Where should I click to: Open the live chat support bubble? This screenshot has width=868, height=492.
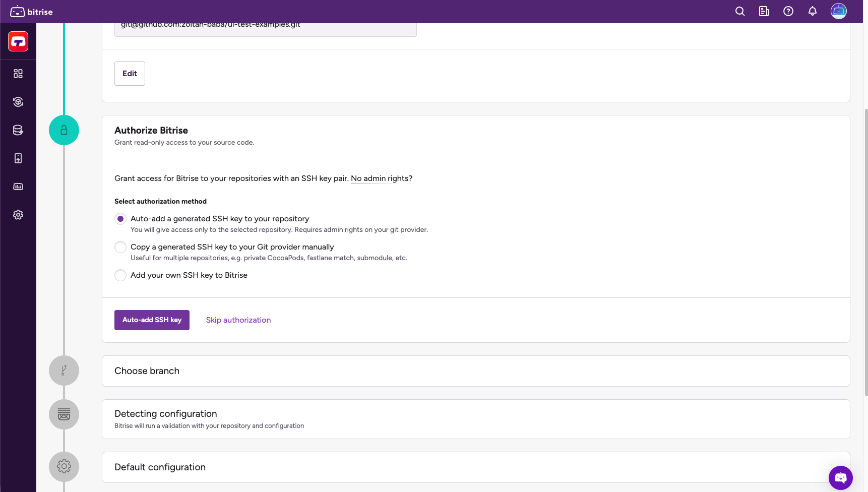pos(840,477)
